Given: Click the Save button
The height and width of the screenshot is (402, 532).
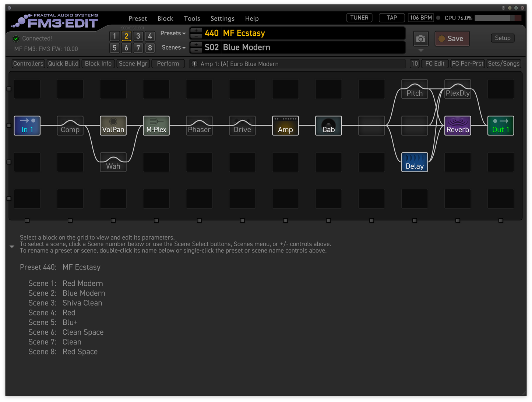Looking at the screenshot, I should 452,38.
